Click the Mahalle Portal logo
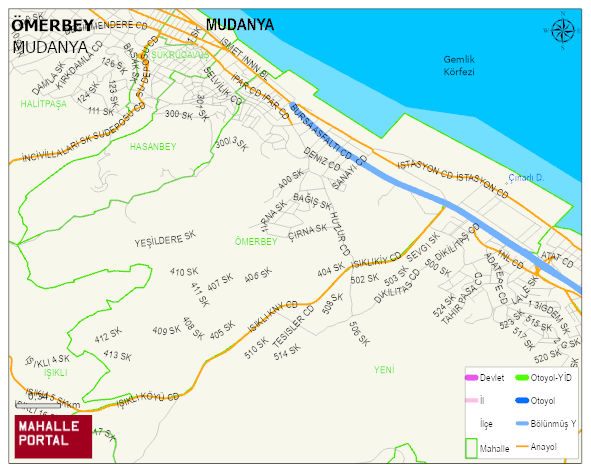This screenshot has height=472, width=591. (53, 437)
